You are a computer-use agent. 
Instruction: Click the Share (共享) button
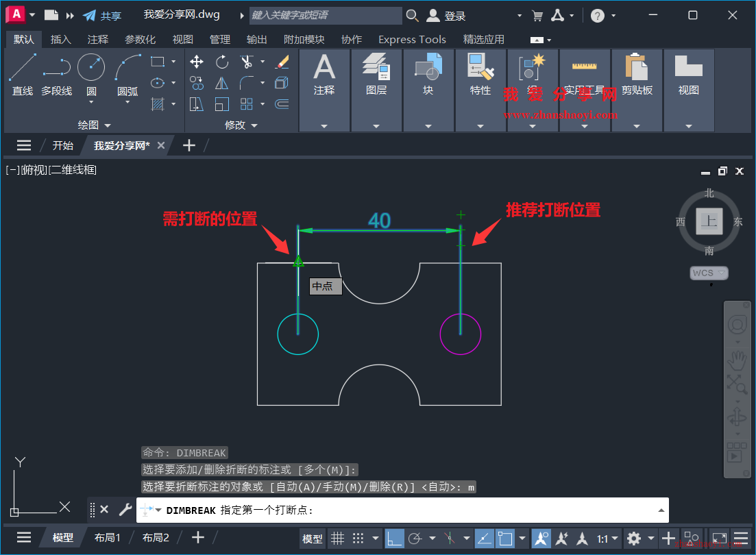pos(102,16)
